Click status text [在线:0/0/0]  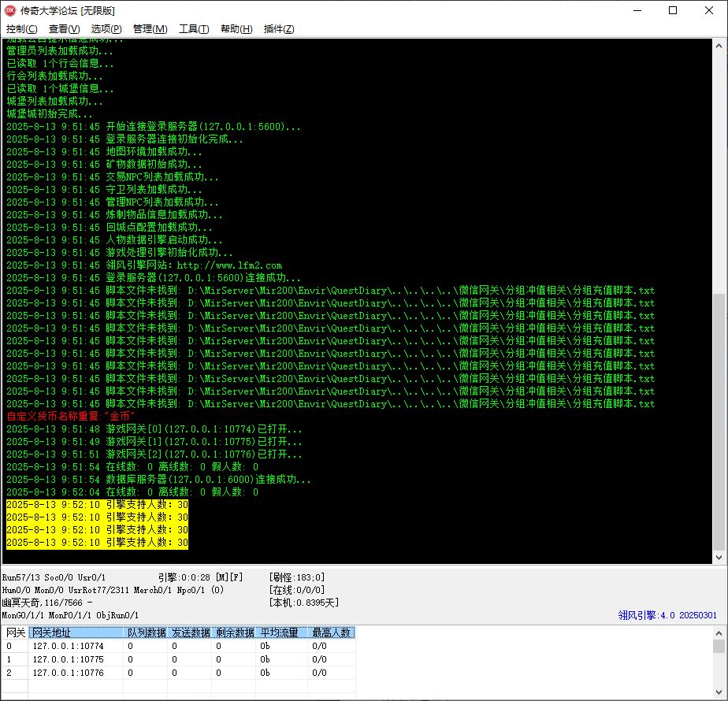297,590
